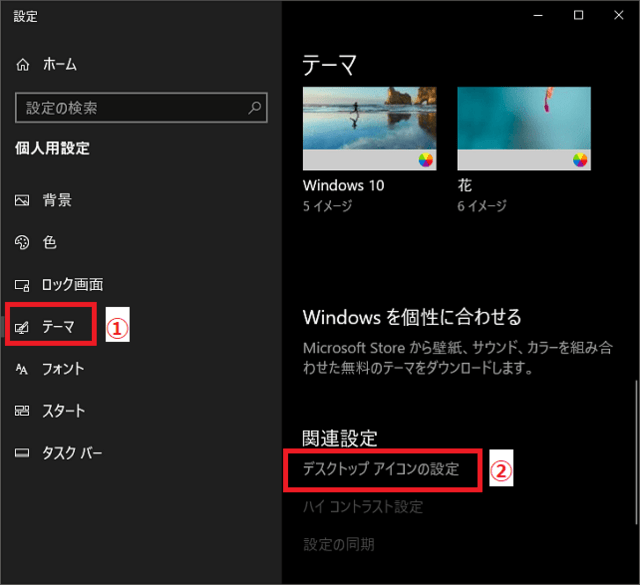640x585 pixels.
Task: Open デスクトップ アイコンの設定 link
Action: pyautogui.click(x=381, y=469)
